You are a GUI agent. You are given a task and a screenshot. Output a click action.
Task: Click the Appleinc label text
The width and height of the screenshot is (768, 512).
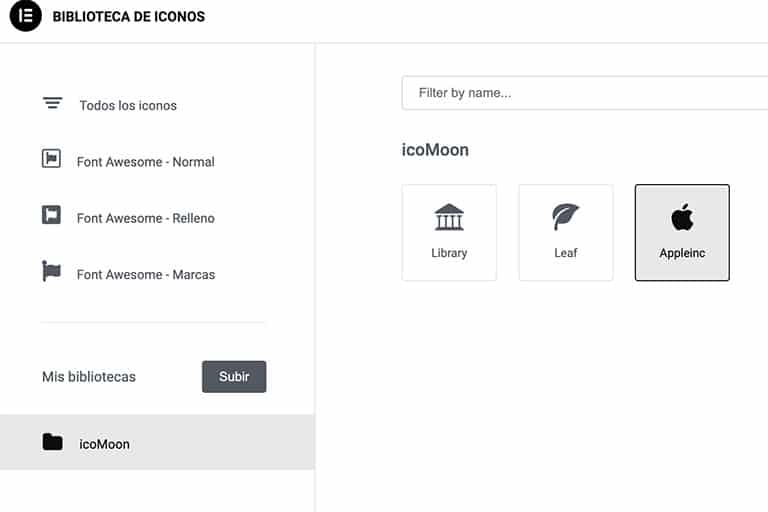click(x=682, y=253)
